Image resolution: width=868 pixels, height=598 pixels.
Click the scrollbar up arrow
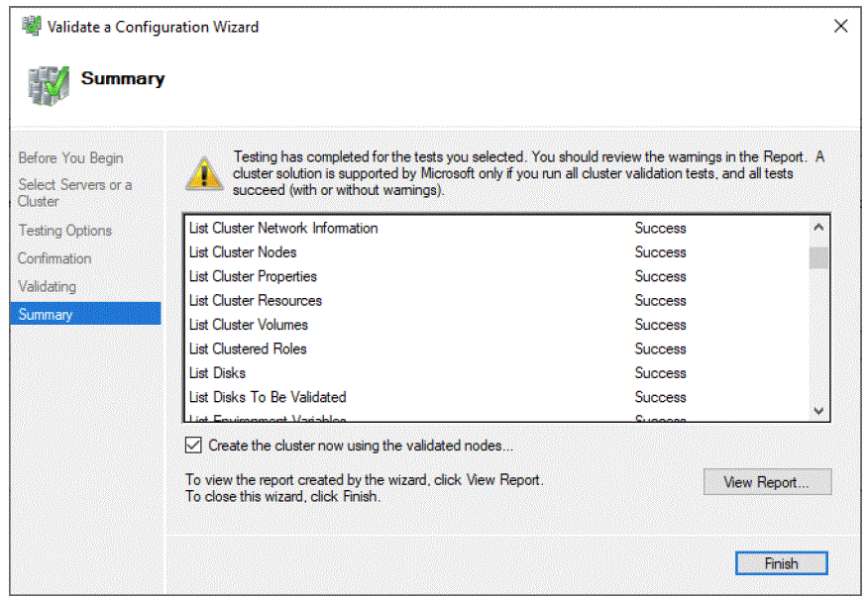coord(817,225)
